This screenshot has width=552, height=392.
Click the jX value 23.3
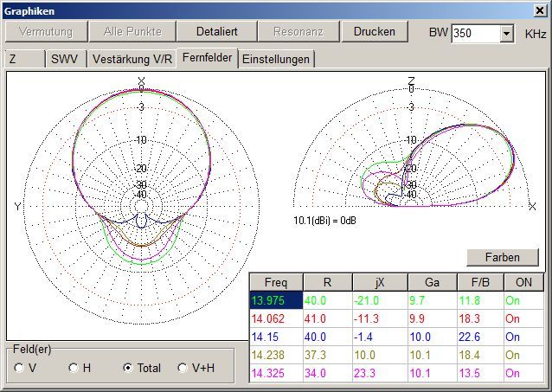pos(380,373)
